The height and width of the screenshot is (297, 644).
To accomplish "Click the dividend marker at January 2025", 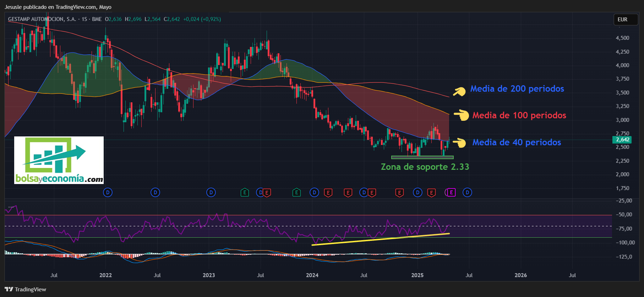I will (x=417, y=193).
